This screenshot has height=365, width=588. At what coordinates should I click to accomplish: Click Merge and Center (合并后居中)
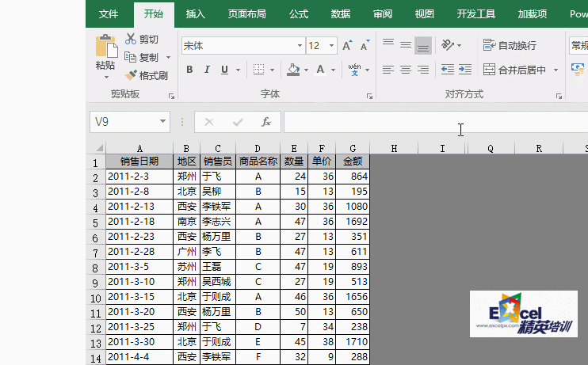pyautogui.click(x=514, y=70)
